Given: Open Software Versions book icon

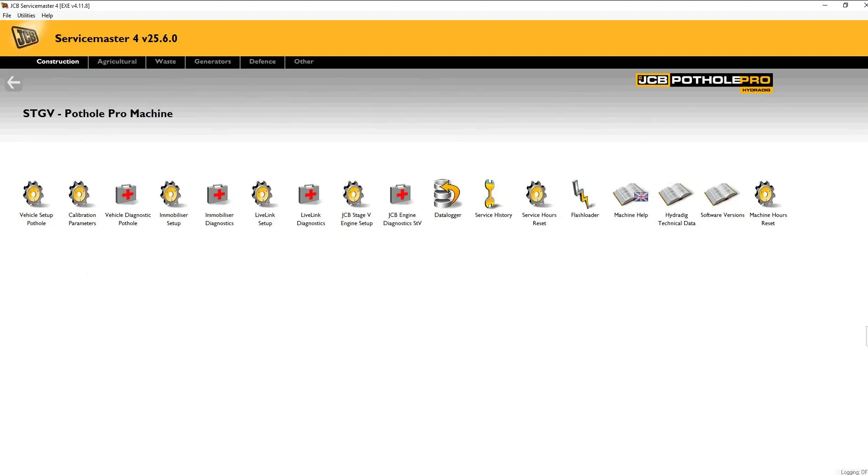Looking at the screenshot, I should tap(722, 194).
